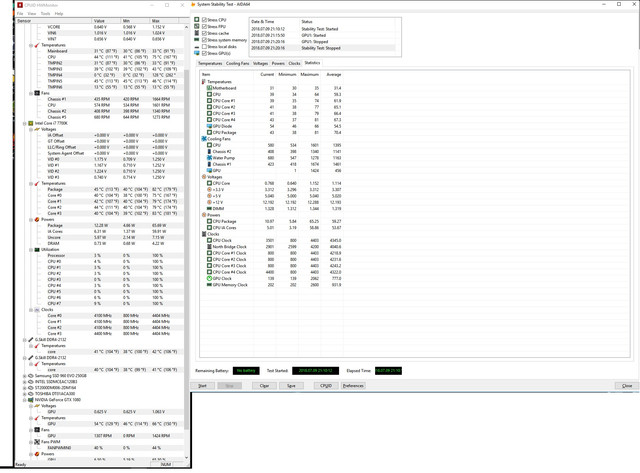Click the Motherboard icon in Statistics list
640x473 pixels.
tap(209, 88)
